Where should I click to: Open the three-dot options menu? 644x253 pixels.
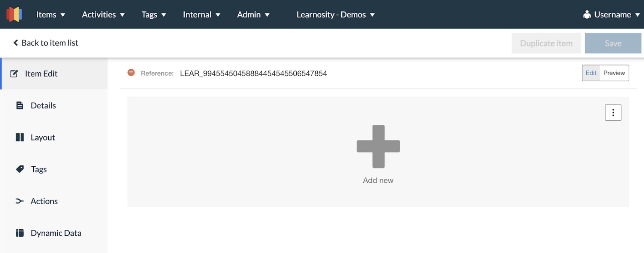point(613,113)
